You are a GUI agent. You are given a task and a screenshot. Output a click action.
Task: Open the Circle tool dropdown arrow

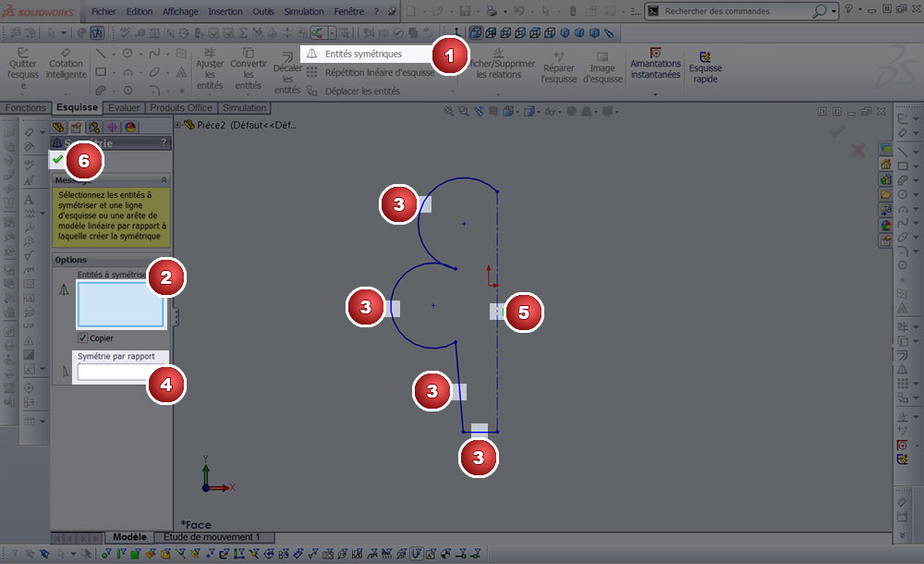pos(140,54)
